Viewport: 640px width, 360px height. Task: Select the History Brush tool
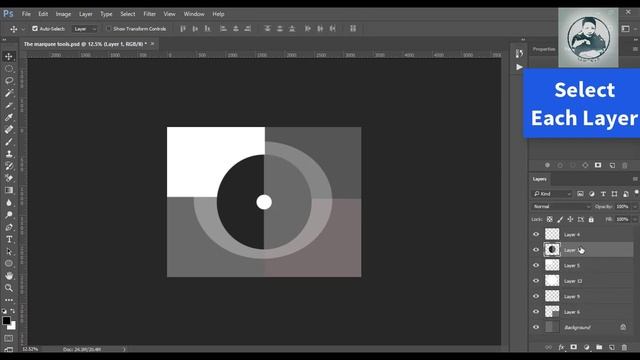pyautogui.click(x=9, y=166)
